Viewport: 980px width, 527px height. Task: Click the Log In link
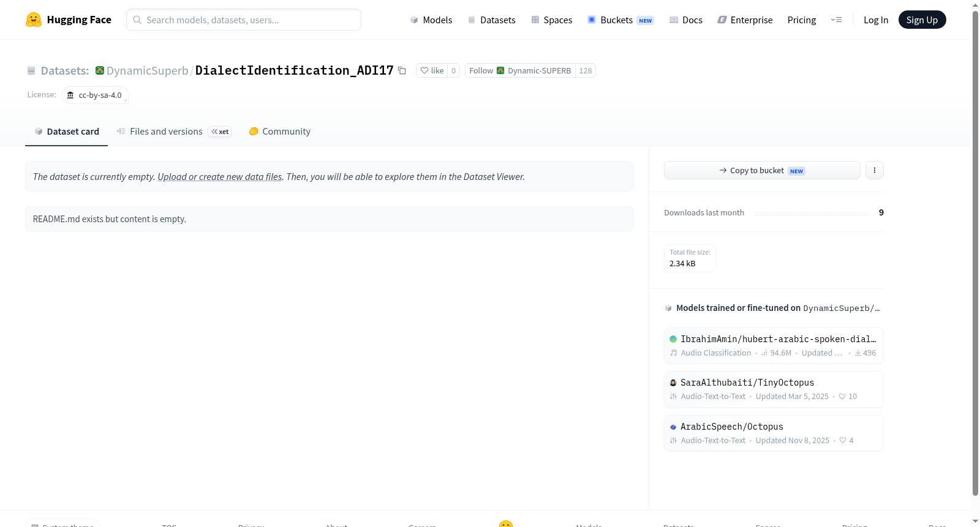click(876, 20)
